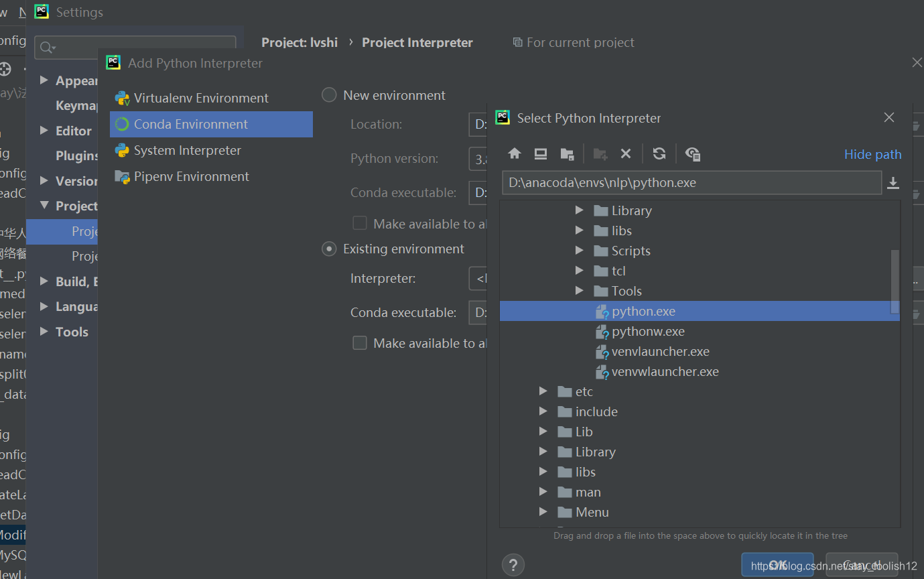Open the Pipenv Environment tab
This screenshot has width=924, height=579.
click(211, 177)
